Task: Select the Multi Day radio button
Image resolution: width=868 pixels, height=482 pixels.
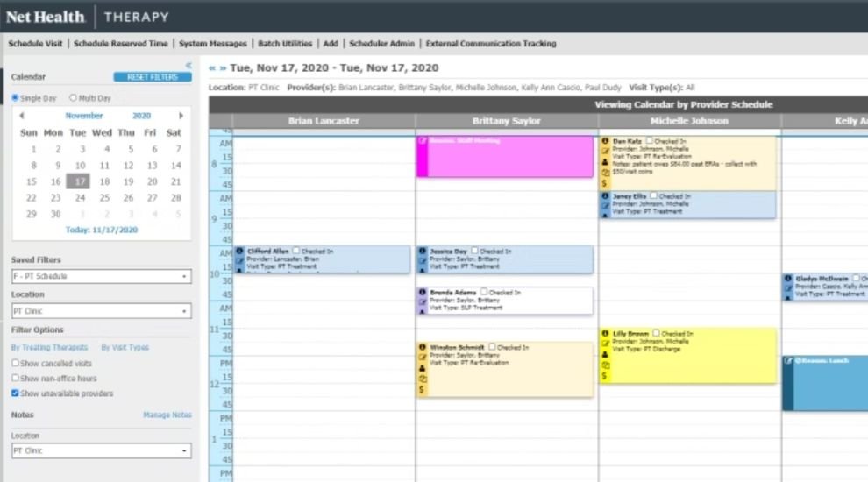Action: (x=73, y=98)
